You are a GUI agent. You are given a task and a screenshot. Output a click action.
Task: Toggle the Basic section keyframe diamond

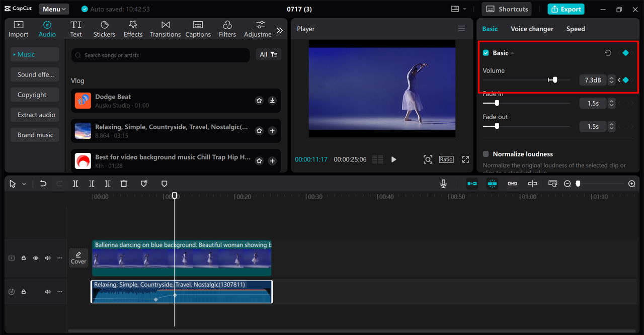coord(625,53)
